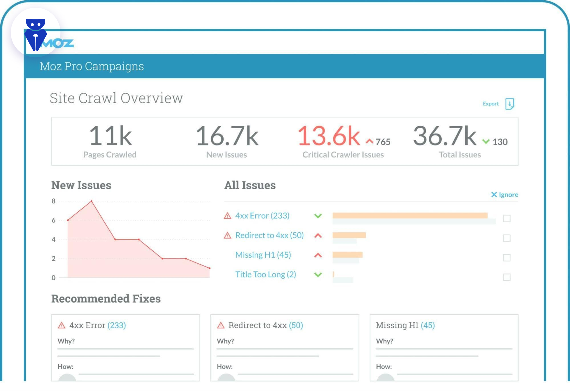Viewport: 570px width, 392px height.
Task: Click the Ignore link label
Action: click(x=508, y=194)
